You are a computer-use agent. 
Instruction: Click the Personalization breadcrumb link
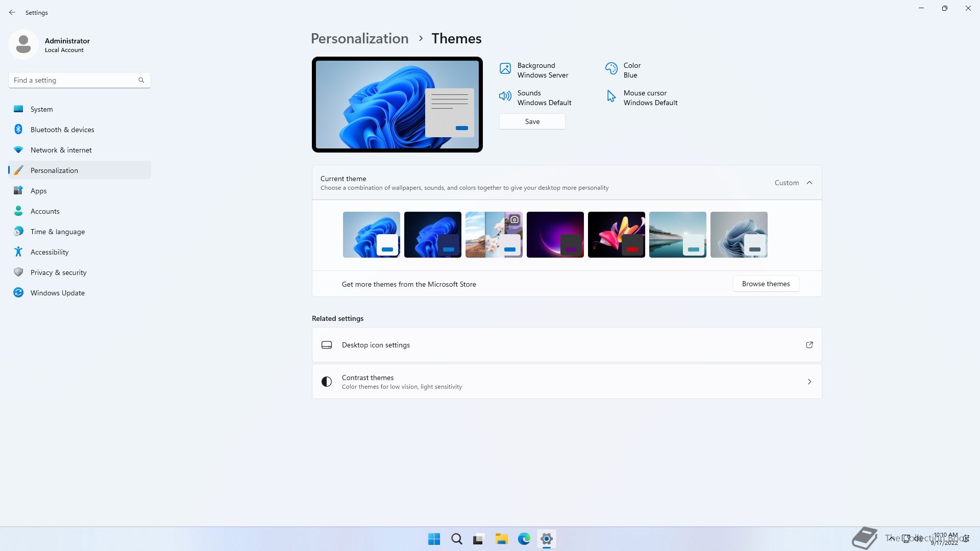(x=359, y=38)
